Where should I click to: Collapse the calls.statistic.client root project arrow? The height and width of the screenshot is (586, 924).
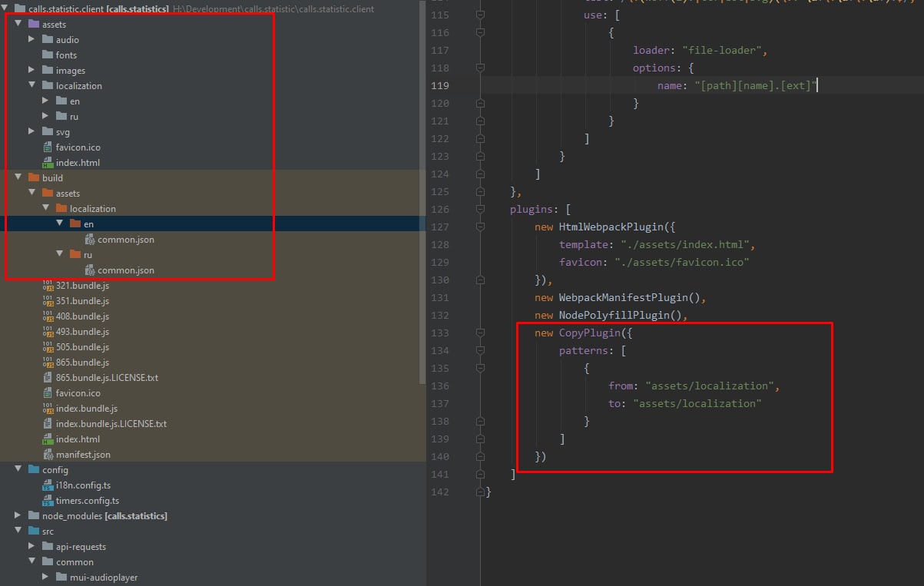(6, 8)
